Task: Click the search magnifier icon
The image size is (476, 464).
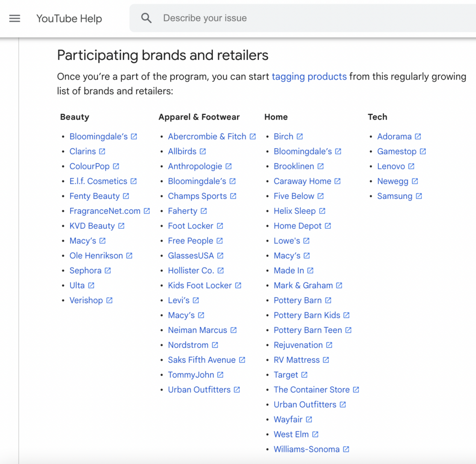Action: click(146, 18)
